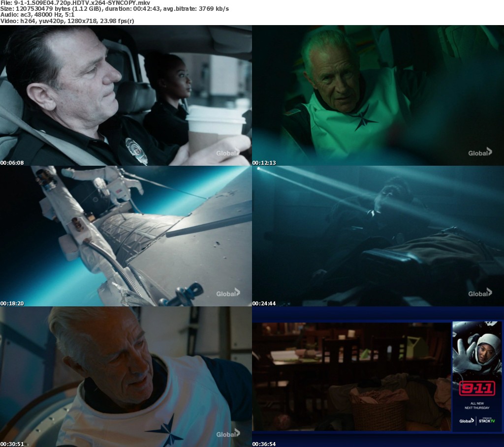This screenshot has width=504, height=447.
Task: Click the 00:36:54 timestamp label
Action: 264,444
